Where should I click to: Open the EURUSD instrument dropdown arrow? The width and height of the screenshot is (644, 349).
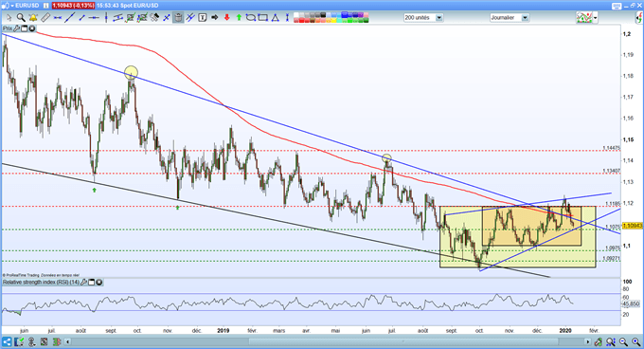coord(12,6)
